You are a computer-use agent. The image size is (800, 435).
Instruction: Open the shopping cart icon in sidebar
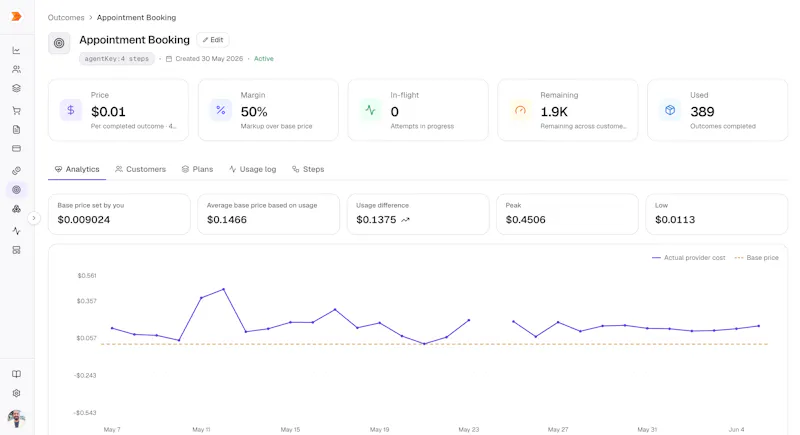click(16, 110)
